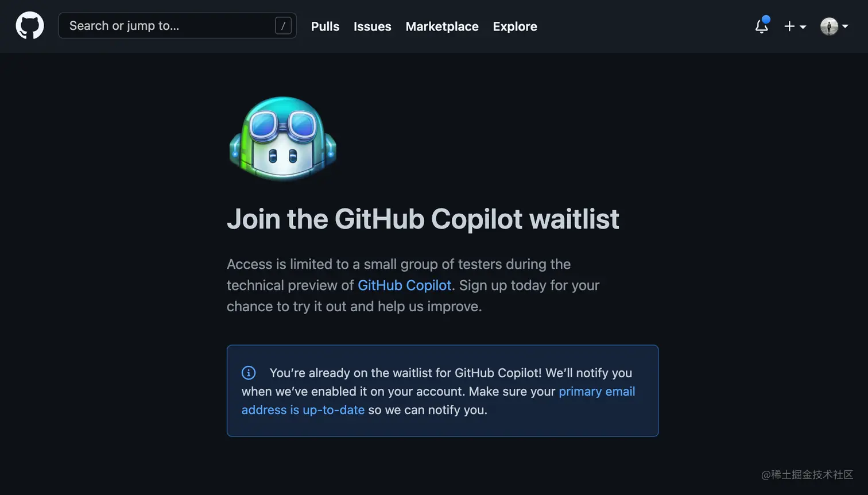Click the 'address is up-to-date' link text
The height and width of the screenshot is (495, 868).
tap(303, 410)
